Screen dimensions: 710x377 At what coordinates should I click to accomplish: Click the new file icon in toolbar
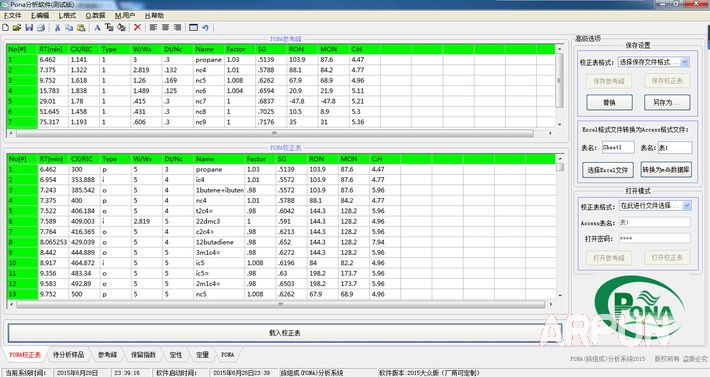pos(6,28)
